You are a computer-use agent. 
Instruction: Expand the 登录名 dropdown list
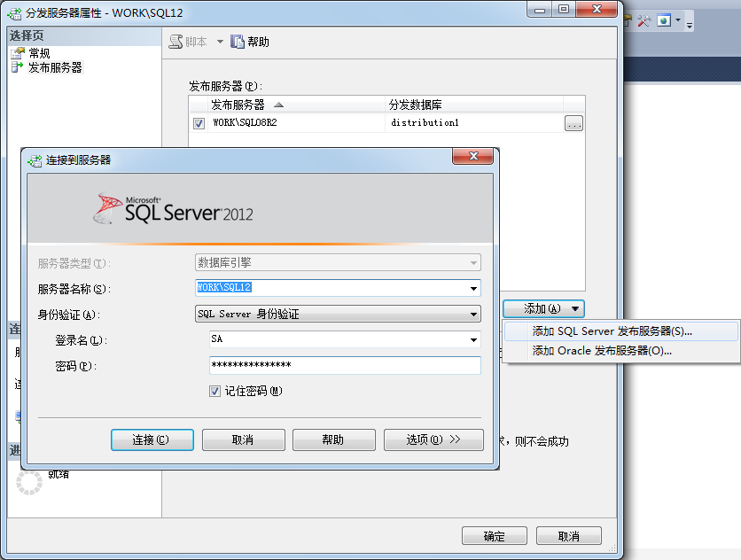tap(473, 339)
